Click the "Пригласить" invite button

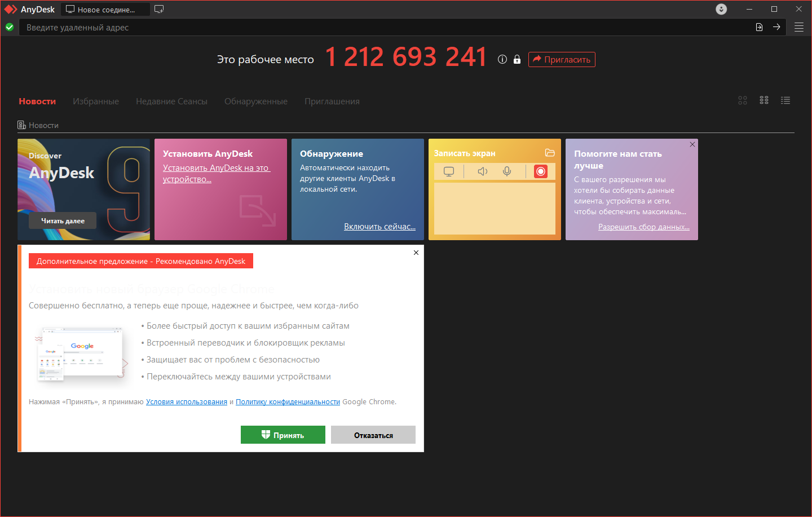pos(562,59)
